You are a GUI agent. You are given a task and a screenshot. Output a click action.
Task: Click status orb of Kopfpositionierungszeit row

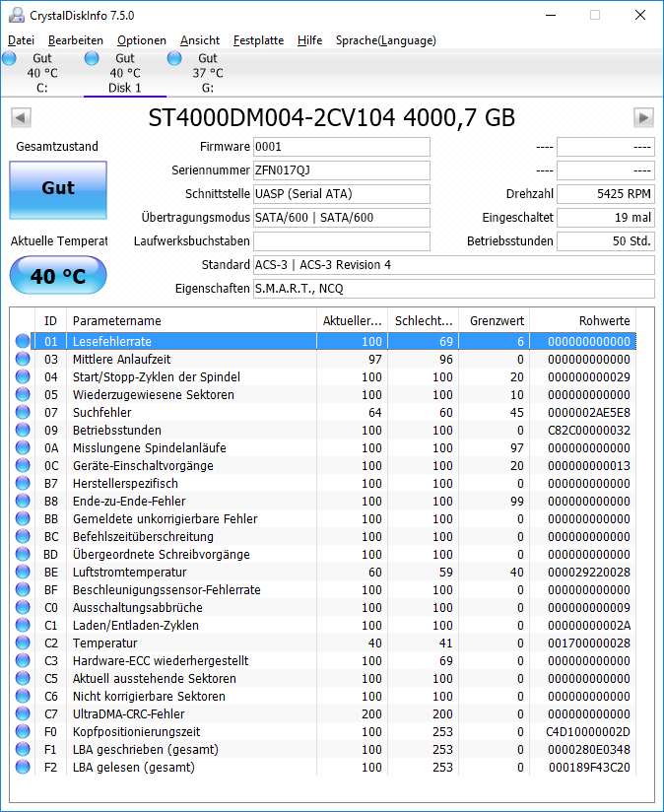[x=23, y=732]
